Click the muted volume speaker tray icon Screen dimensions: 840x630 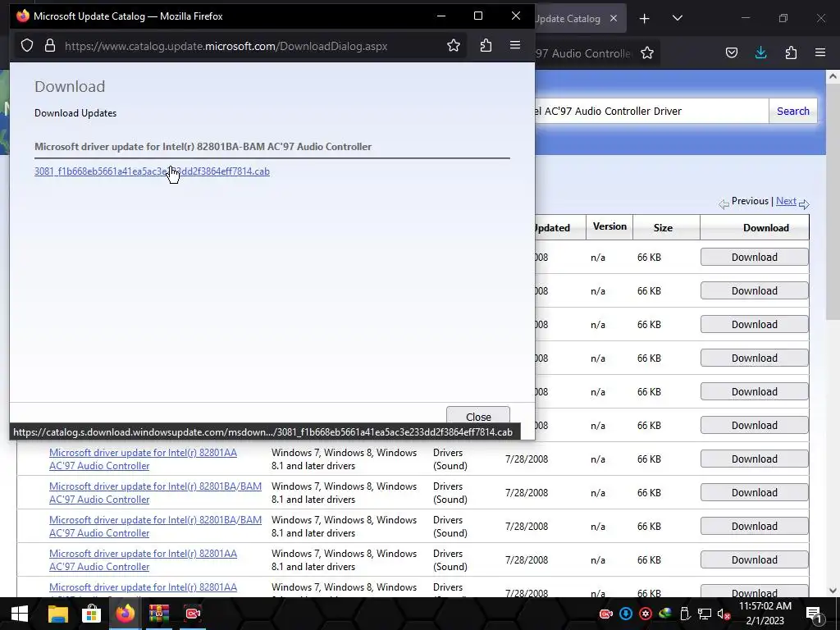tap(724, 614)
